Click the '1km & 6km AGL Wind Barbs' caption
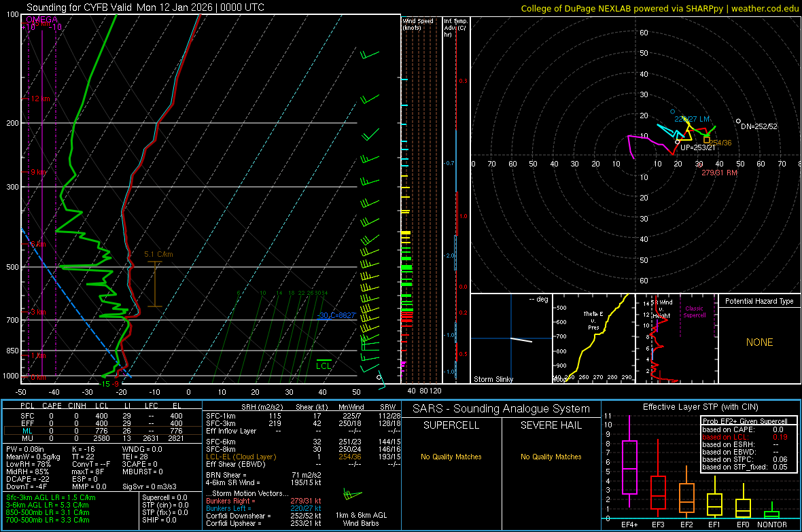The width and height of the screenshot is (802, 532). (x=361, y=519)
